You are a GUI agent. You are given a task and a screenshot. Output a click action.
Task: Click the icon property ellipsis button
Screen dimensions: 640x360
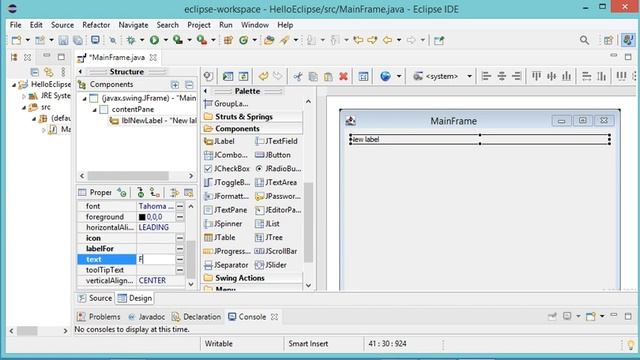[180, 238]
